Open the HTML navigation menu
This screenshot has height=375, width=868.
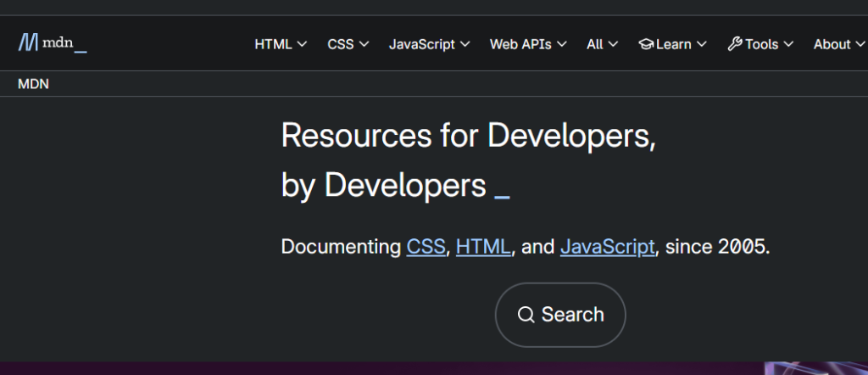[281, 44]
